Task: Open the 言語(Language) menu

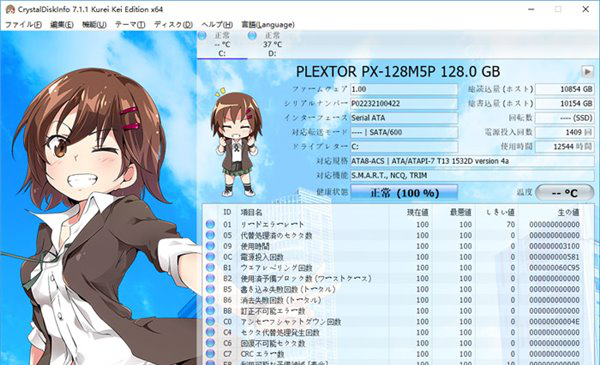Action: pos(268,25)
